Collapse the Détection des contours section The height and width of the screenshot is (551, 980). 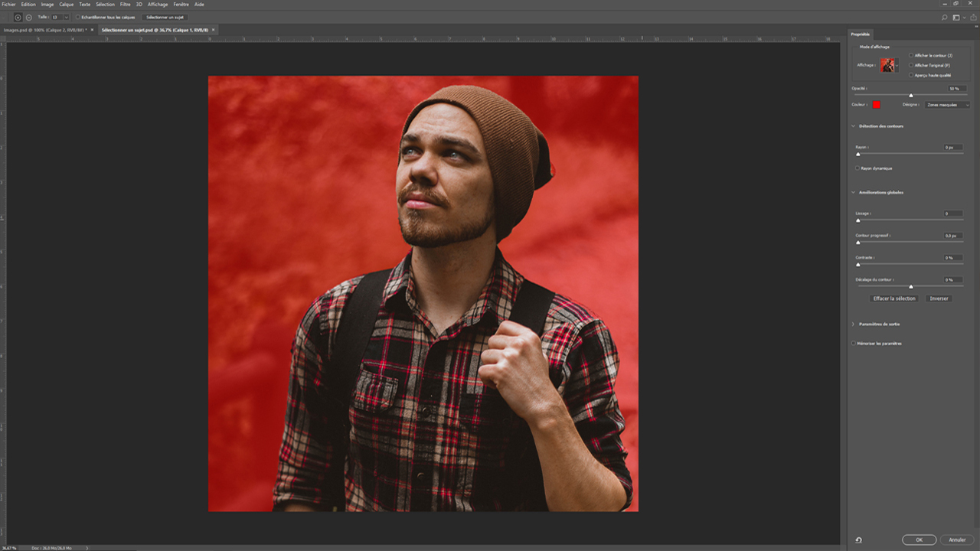point(854,126)
